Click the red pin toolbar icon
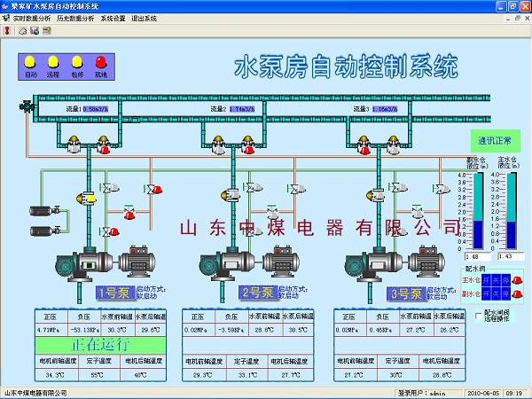 coord(9,30)
